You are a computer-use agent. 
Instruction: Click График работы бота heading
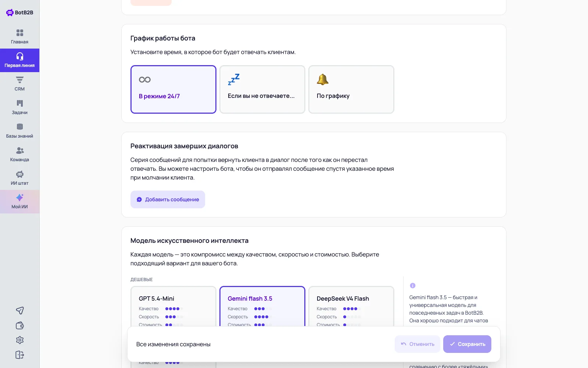(163, 38)
